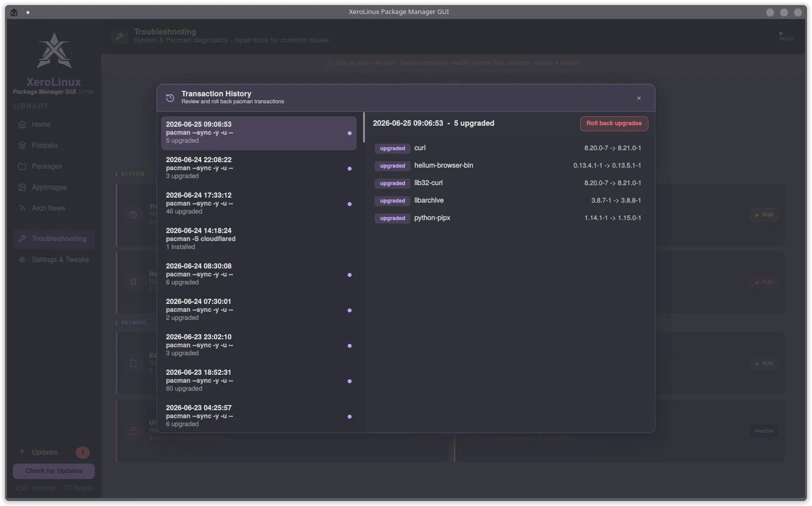This screenshot has width=812, height=506.
Task: Click the Transaction History clock icon
Action: (170, 98)
